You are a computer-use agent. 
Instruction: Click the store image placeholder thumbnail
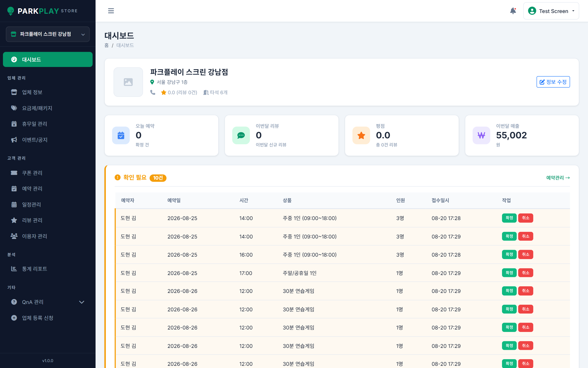[x=128, y=82]
